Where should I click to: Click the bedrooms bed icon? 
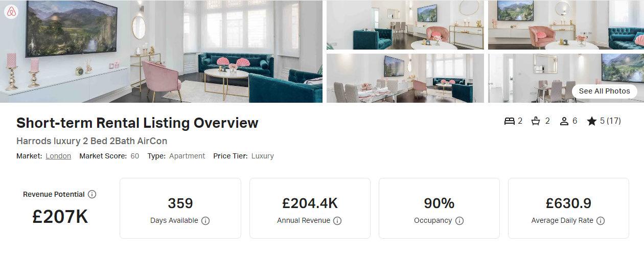coord(509,121)
